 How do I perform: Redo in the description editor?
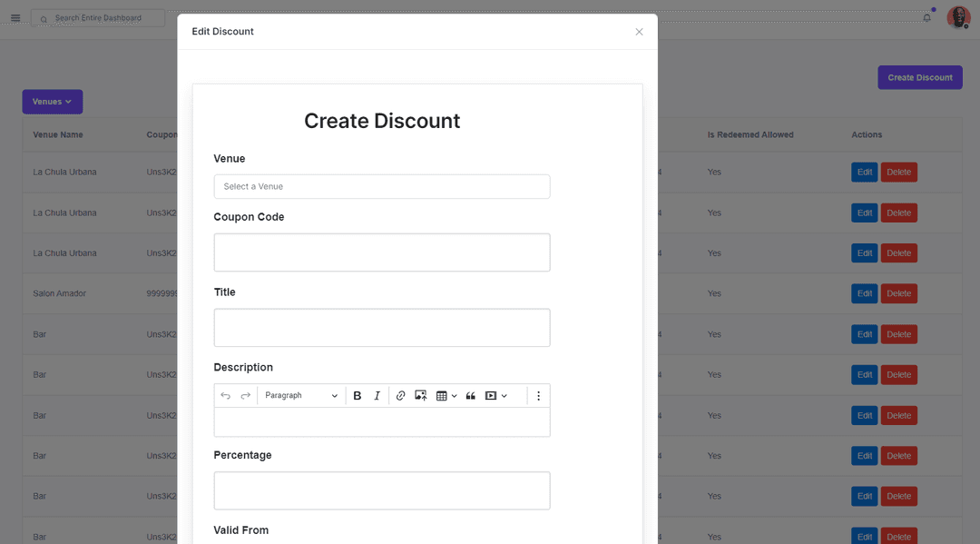click(x=246, y=396)
